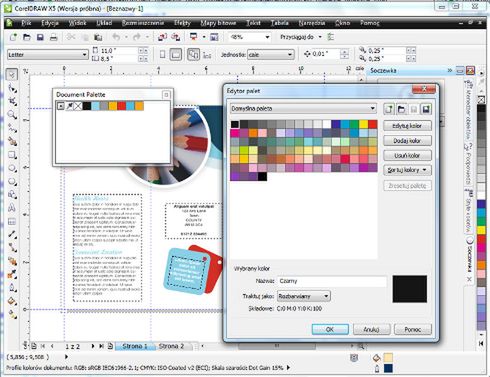Open the Letter page size dropdown

48,54
